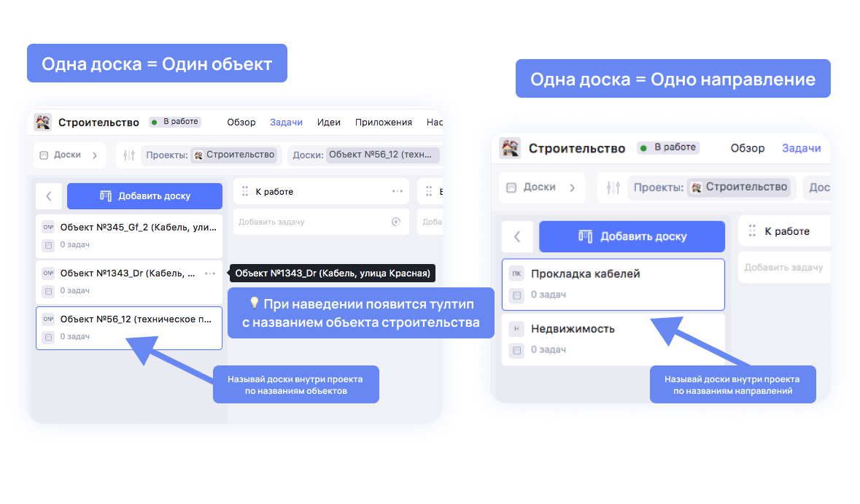The height and width of the screenshot is (504, 860).
Task: Click drag handle of left К работе column
Action: pyautogui.click(x=245, y=192)
